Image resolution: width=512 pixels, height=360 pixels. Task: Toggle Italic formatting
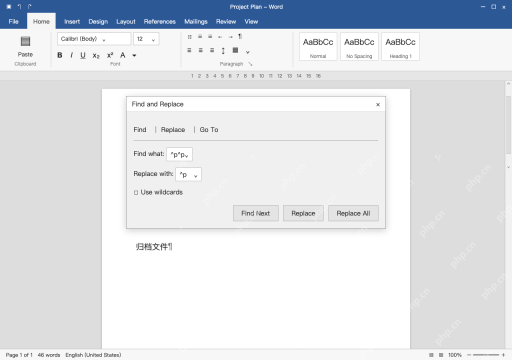pyautogui.click(x=71, y=55)
